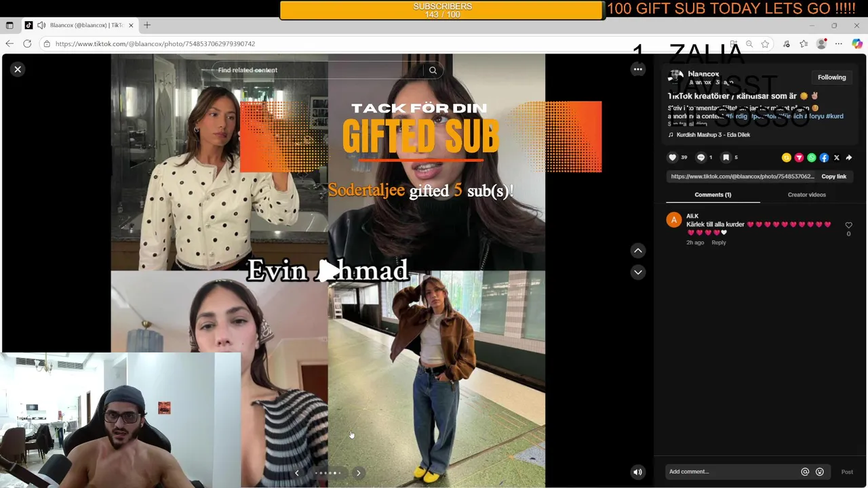
Task: Share the post to Facebook
Action: pos(824,157)
